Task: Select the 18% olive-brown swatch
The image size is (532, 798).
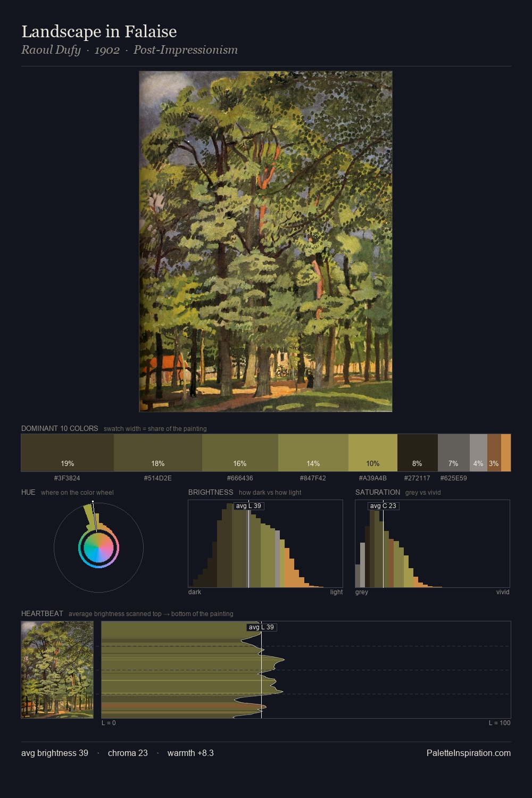Action: click(x=158, y=453)
